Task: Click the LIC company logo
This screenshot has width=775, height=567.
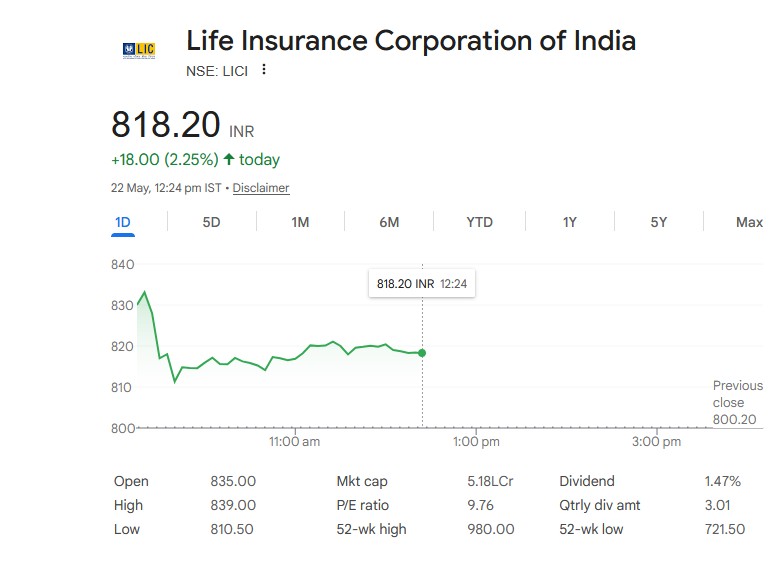Action: pyautogui.click(x=139, y=50)
